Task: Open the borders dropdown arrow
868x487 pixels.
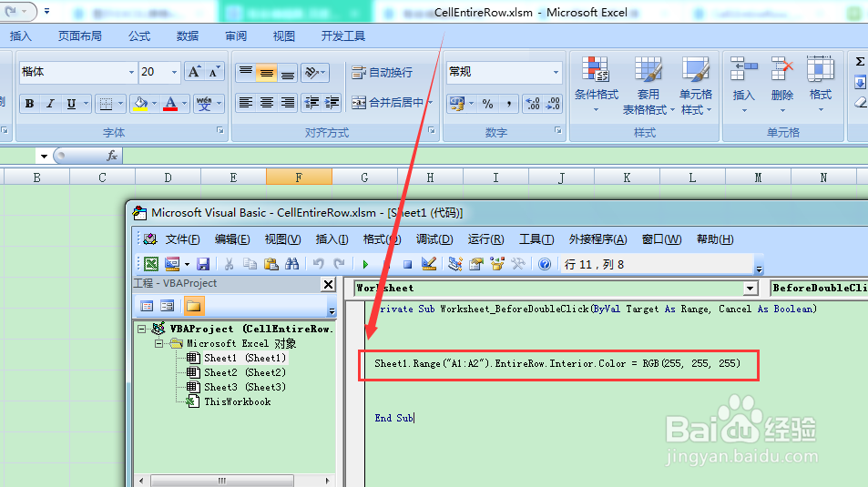Action: click(120, 104)
